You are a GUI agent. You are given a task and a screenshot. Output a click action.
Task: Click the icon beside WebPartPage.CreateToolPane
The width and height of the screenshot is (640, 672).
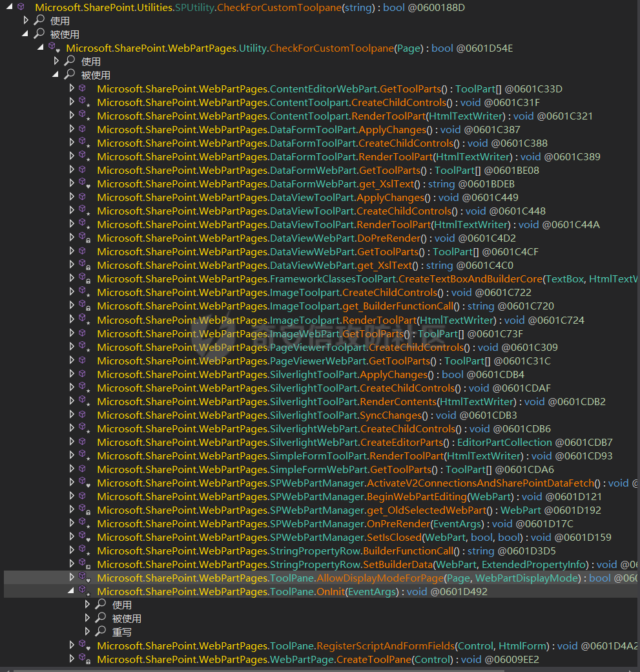(x=83, y=659)
